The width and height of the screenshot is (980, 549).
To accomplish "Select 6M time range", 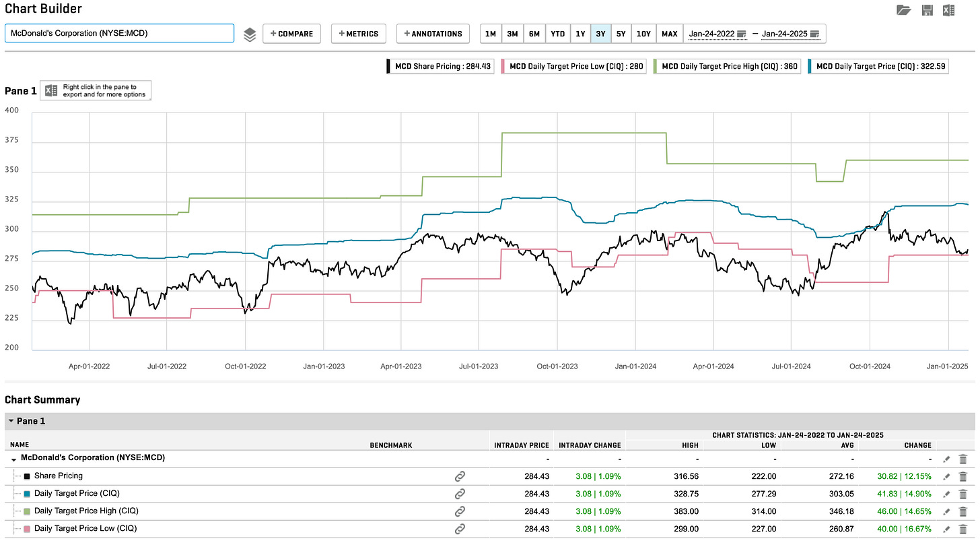I will [534, 34].
